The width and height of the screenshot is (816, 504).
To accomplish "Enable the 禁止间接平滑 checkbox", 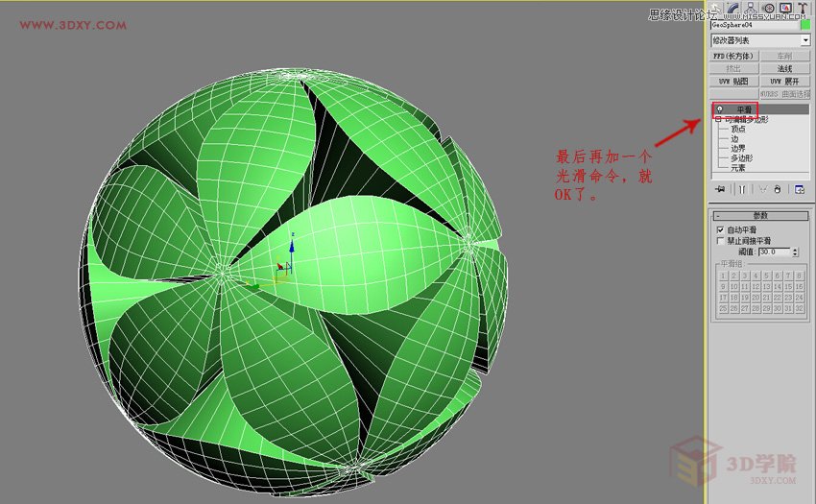I will click(x=721, y=241).
